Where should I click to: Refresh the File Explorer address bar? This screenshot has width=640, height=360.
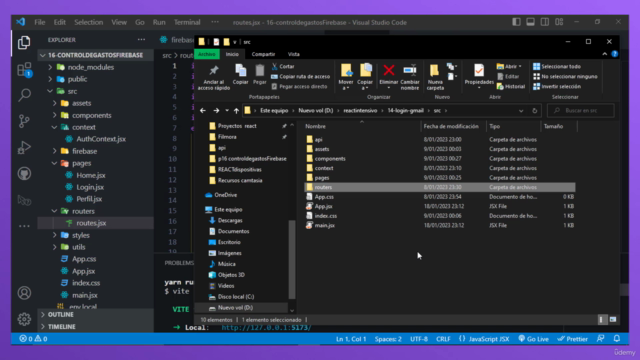pyautogui.click(x=534, y=111)
